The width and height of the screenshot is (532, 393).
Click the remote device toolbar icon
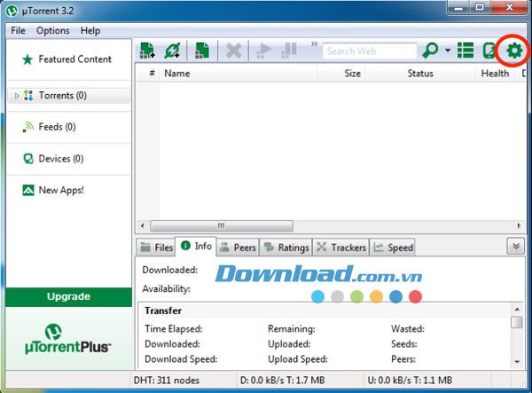pyautogui.click(x=489, y=51)
